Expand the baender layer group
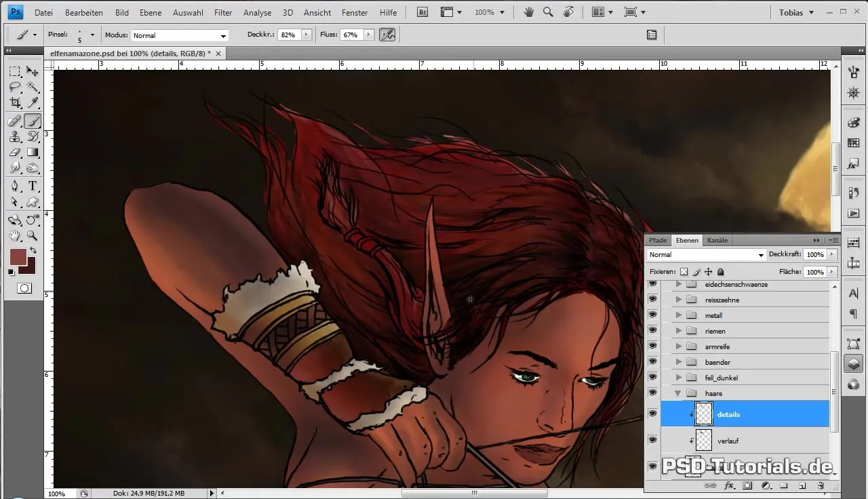 coord(678,362)
